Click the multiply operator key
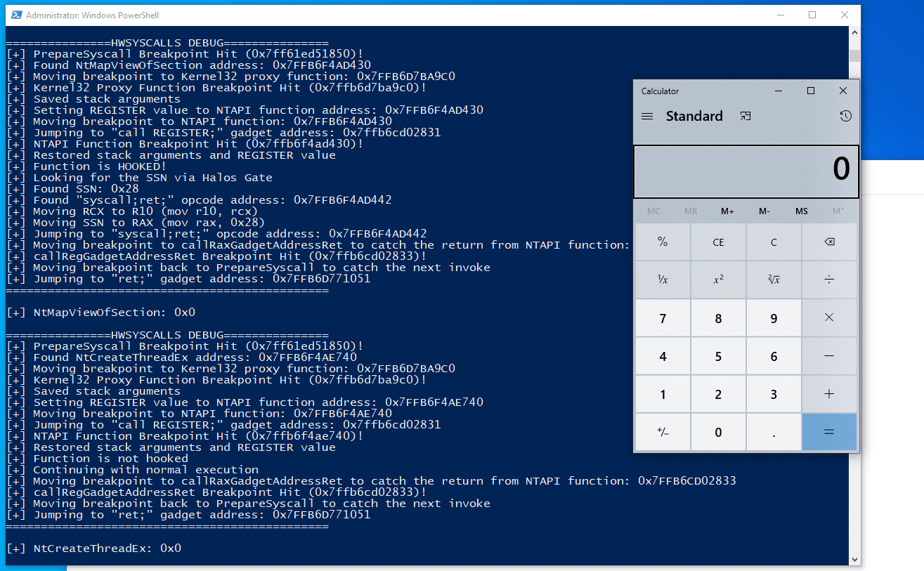924x571 pixels. [829, 318]
